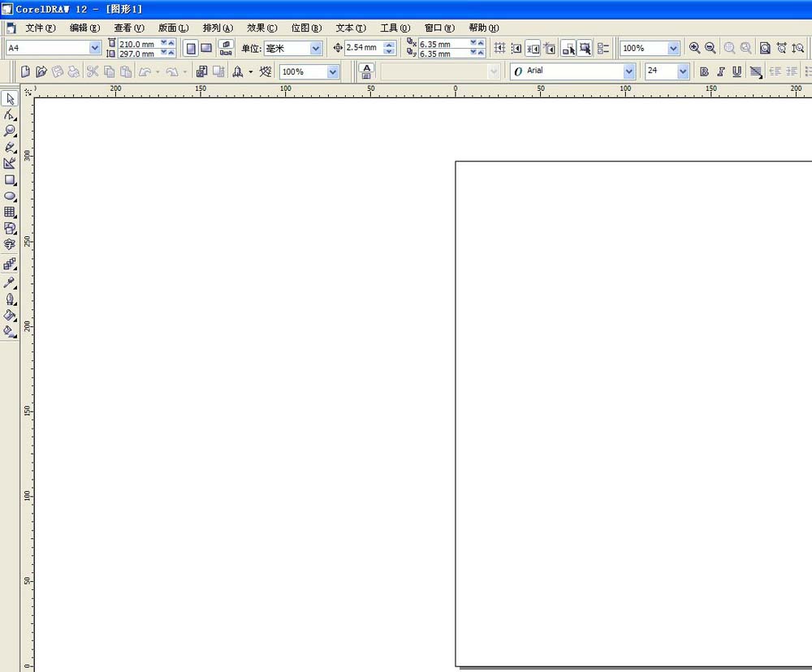
Task: Click the Application Launcher rocket icon
Action: pos(238,71)
